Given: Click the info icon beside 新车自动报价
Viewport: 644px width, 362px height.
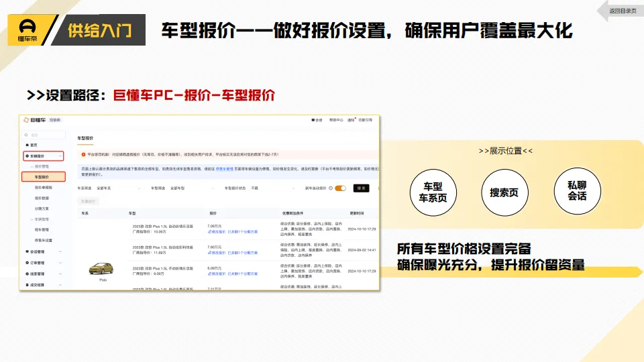Looking at the screenshot, I should (331, 188).
